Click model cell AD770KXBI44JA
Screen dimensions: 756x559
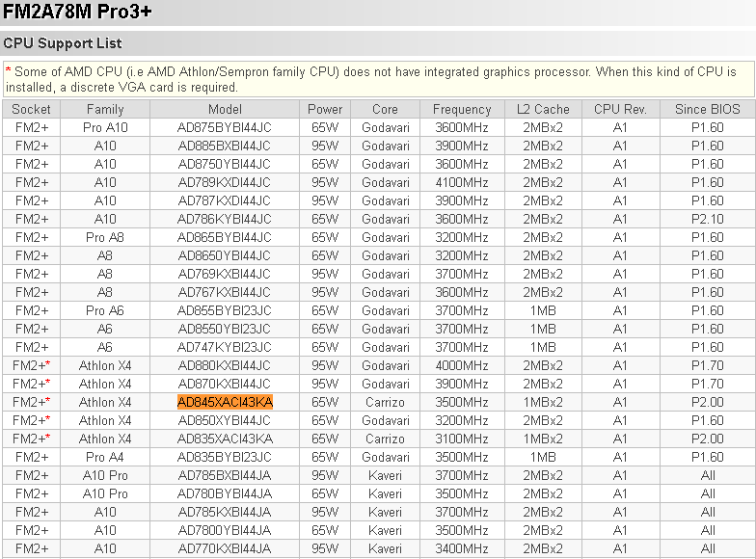[225, 549]
